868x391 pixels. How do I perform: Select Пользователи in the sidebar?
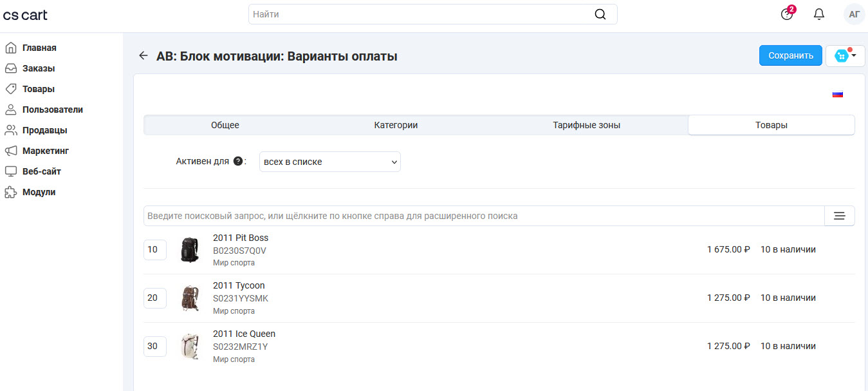coord(52,109)
